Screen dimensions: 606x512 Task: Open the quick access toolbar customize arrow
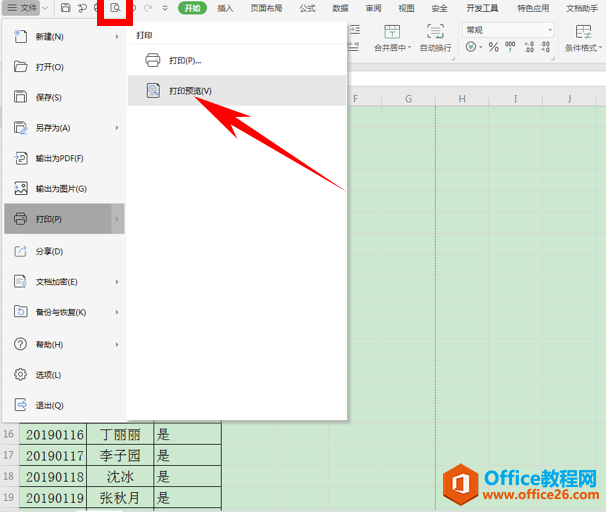tap(165, 8)
